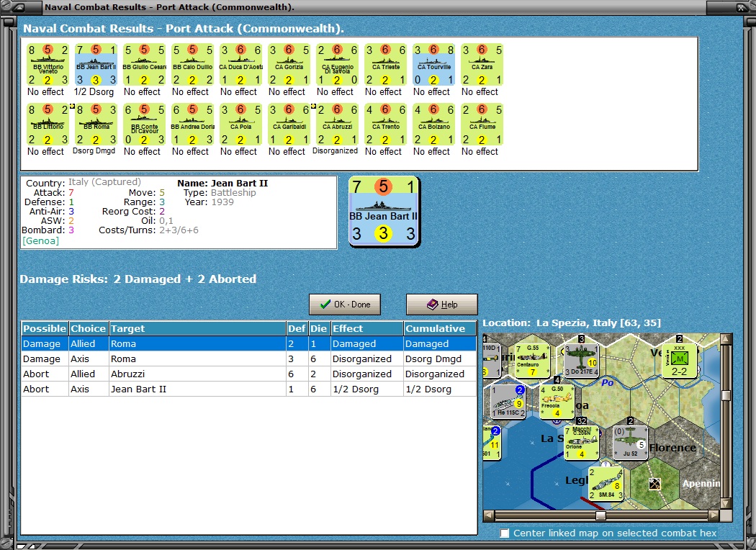Screen dimensions: 756x550
Task: Click the Cumulative column header
Action: pos(440,328)
